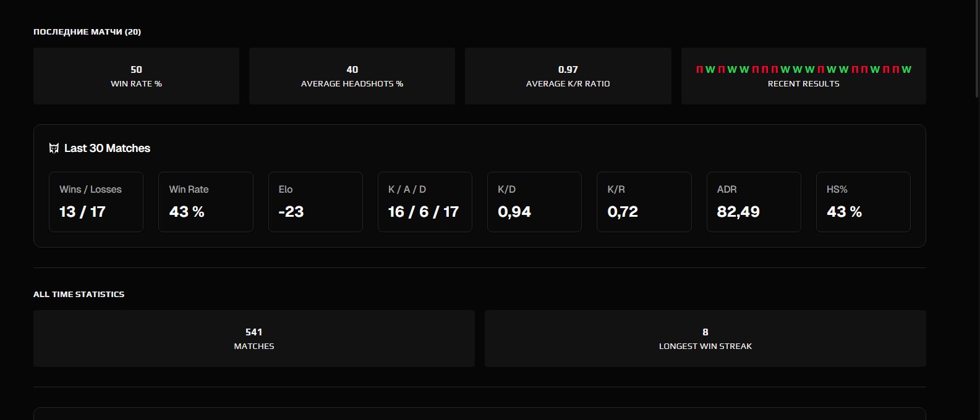Click the last green W in Recent Results
The image size is (980, 420).
(x=906, y=70)
